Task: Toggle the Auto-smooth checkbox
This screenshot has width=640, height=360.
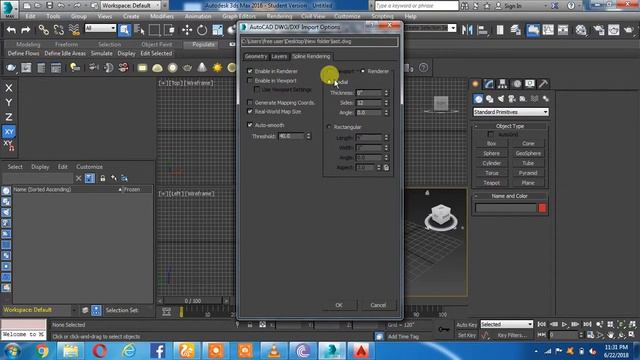Action: 250,124
